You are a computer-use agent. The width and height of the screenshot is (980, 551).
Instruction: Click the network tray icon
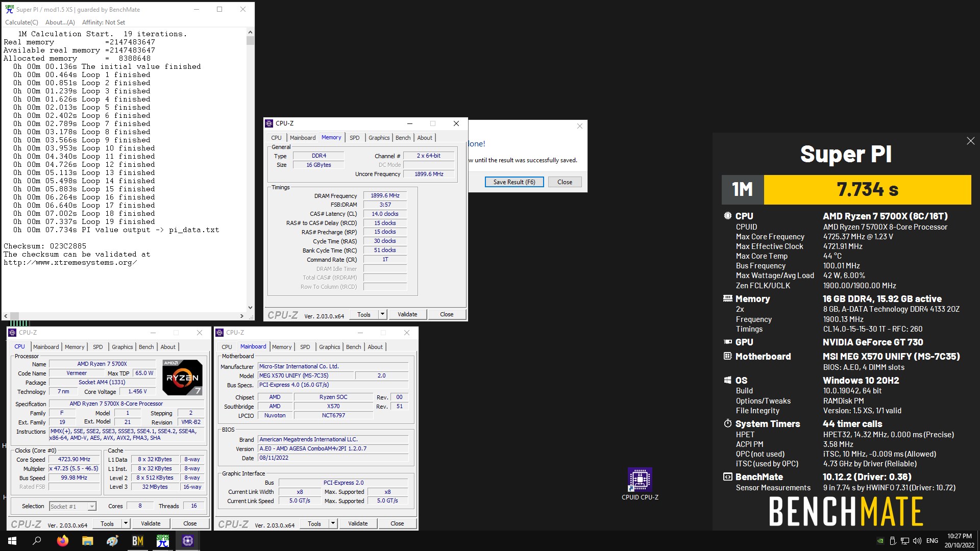[904, 541]
